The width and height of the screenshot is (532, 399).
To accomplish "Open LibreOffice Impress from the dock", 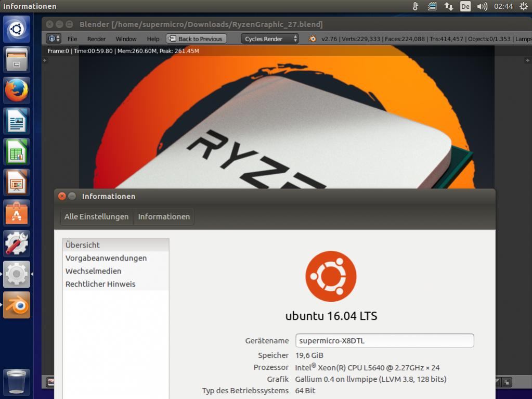I will tap(16, 182).
